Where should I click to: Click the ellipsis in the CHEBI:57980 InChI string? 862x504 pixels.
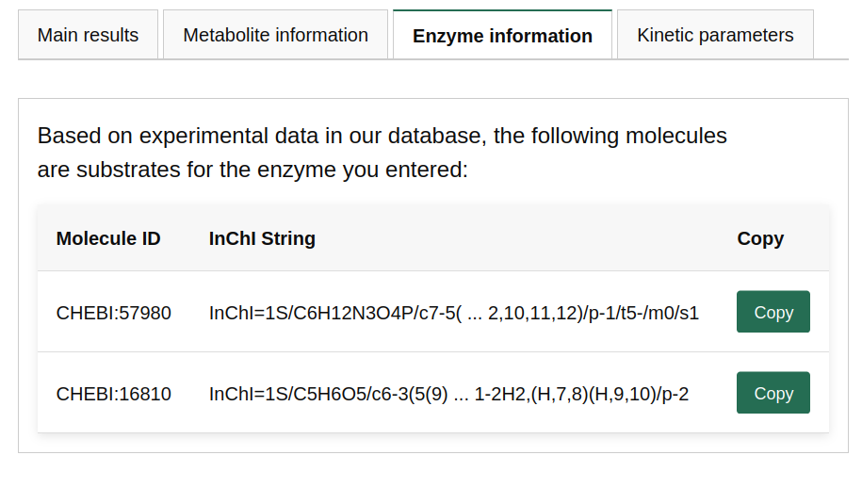coord(475,313)
